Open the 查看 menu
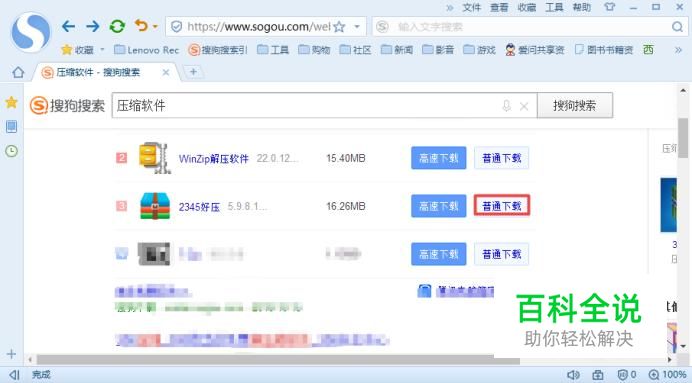Image resolution: width=692 pixels, height=383 pixels. pos(499,8)
